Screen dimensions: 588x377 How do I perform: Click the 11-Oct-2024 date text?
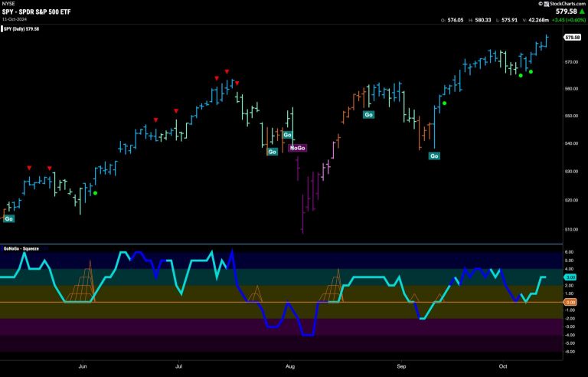pyautogui.click(x=15, y=19)
